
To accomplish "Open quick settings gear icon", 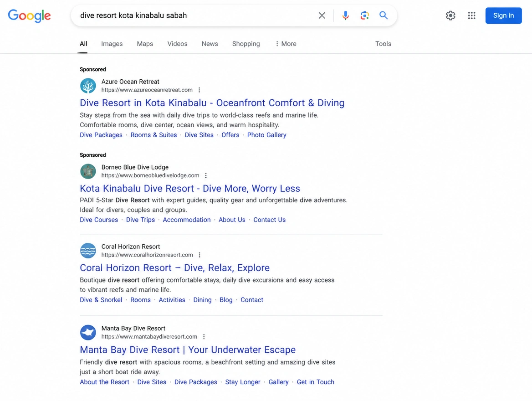I will point(450,15).
